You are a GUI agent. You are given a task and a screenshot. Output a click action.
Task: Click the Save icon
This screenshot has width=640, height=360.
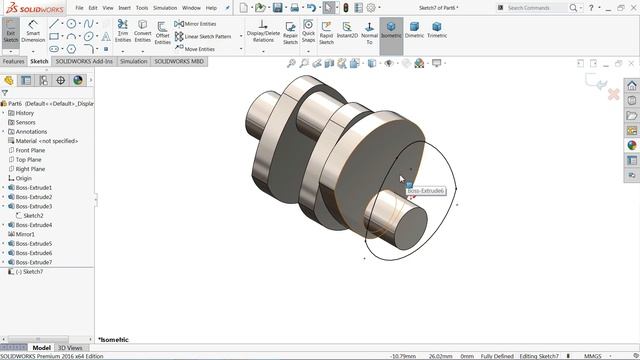coord(278,7)
